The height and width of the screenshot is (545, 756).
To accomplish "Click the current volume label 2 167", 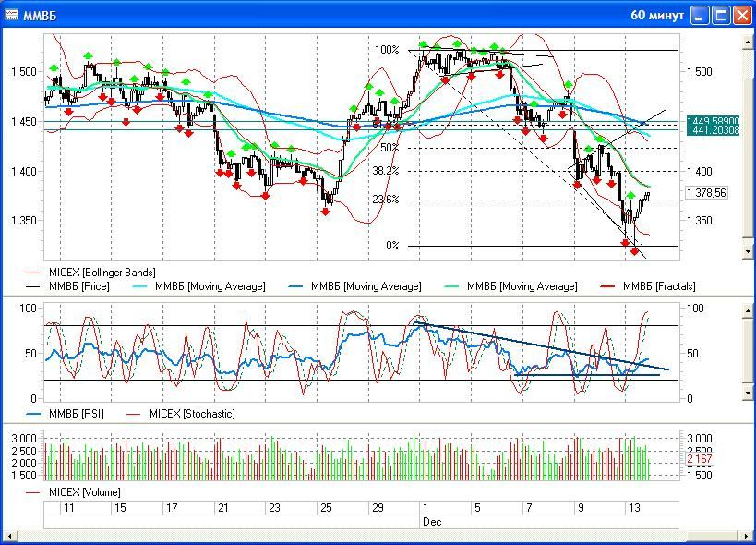I will pos(700,459).
